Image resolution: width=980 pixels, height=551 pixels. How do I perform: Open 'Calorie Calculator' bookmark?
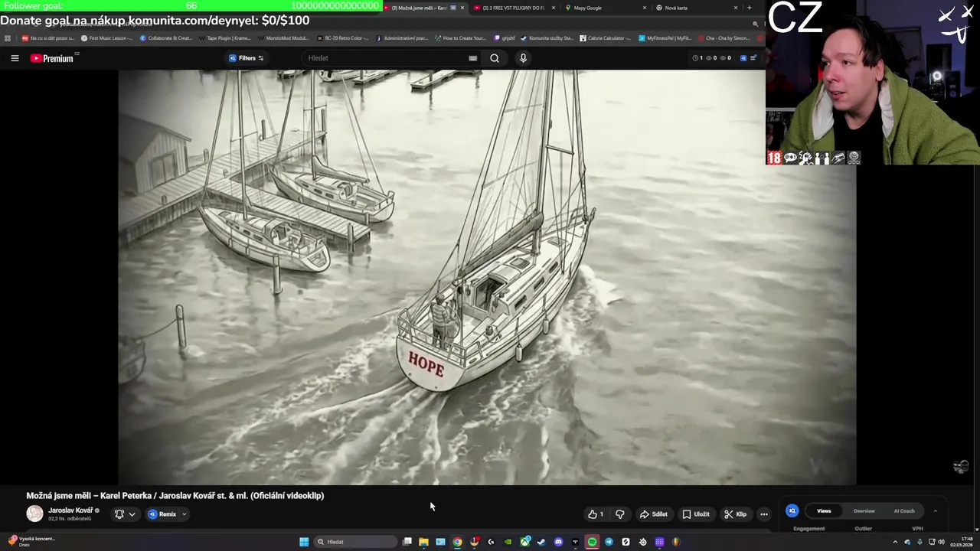point(605,37)
